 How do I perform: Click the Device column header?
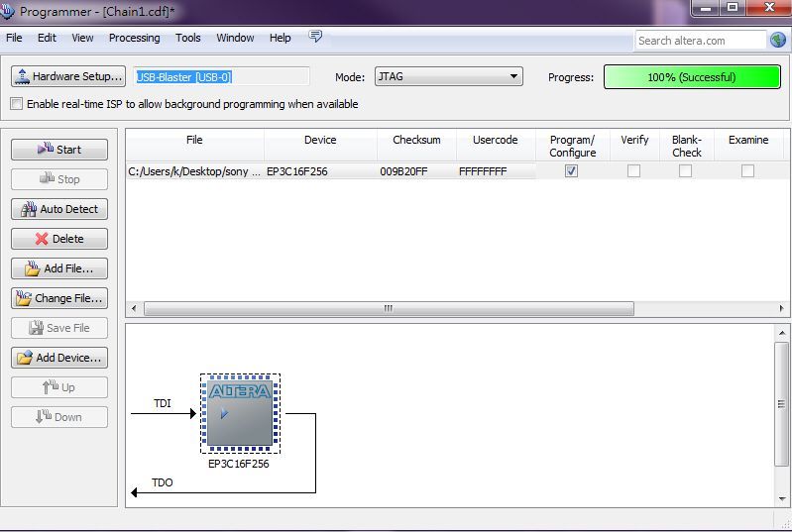coord(320,146)
